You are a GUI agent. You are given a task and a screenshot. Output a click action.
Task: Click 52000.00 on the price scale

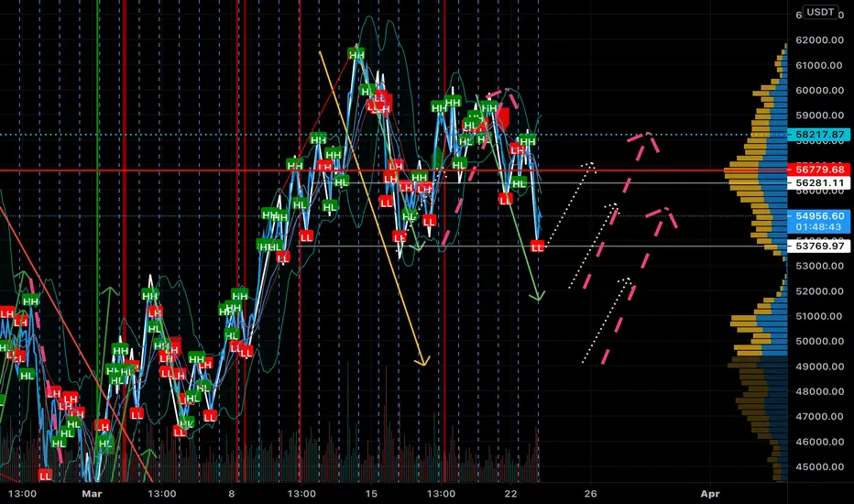point(819,291)
